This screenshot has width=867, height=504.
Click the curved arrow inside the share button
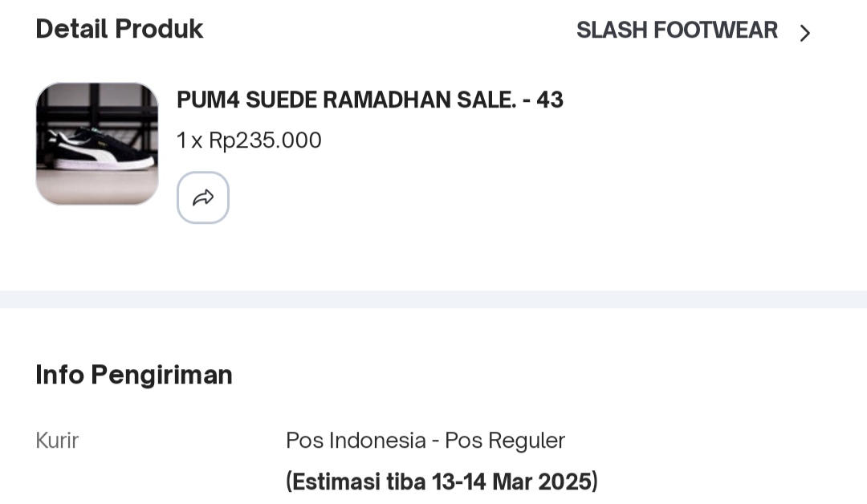pyautogui.click(x=203, y=197)
